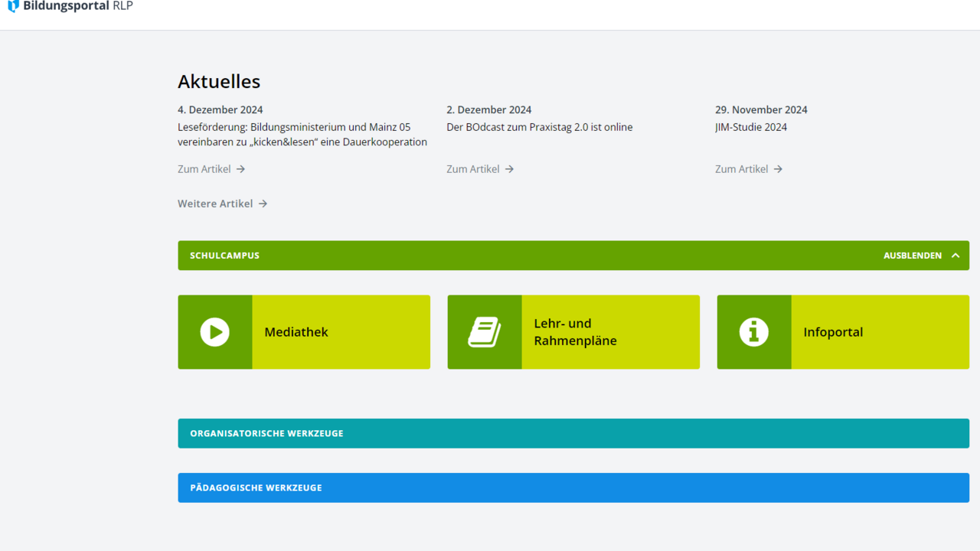Open the Lehr- und Rahmenpläne tile label
This screenshot has height=551, width=980.
pos(575,332)
